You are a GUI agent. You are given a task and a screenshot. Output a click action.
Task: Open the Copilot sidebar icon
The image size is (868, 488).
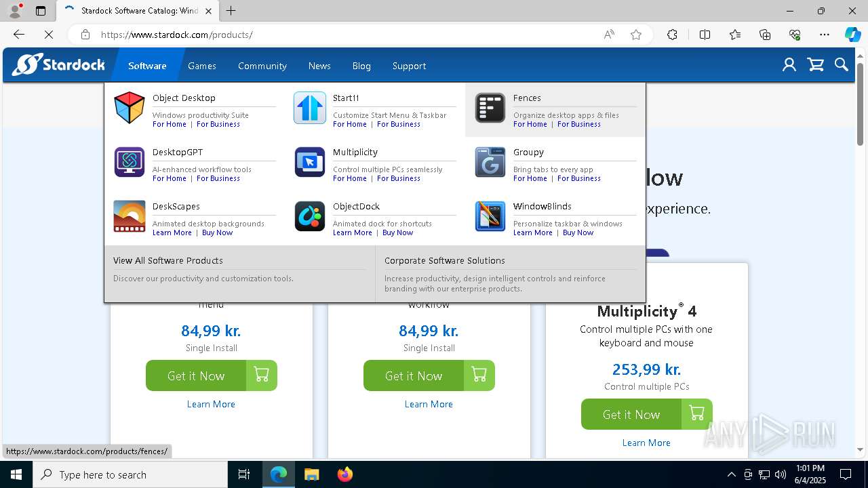tap(852, 35)
